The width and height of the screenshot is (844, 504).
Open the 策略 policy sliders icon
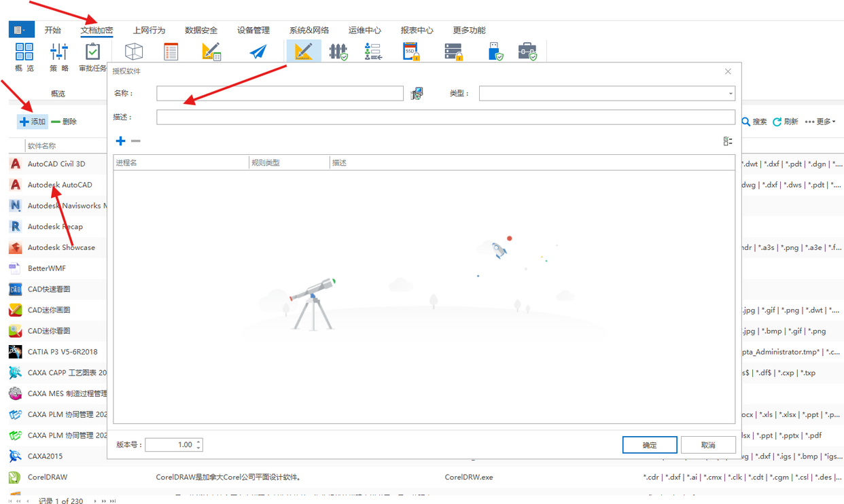pos(59,52)
